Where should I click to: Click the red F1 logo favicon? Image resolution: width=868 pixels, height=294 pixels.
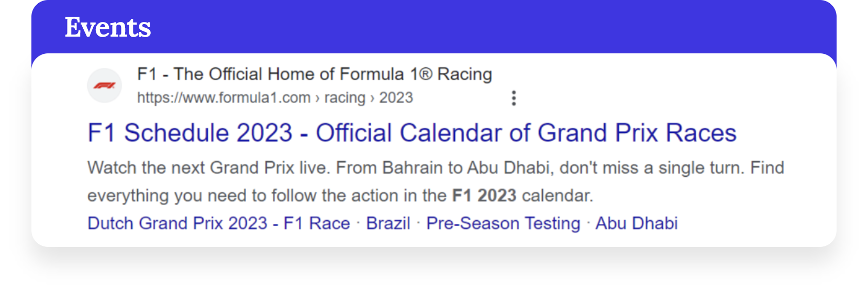105,86
